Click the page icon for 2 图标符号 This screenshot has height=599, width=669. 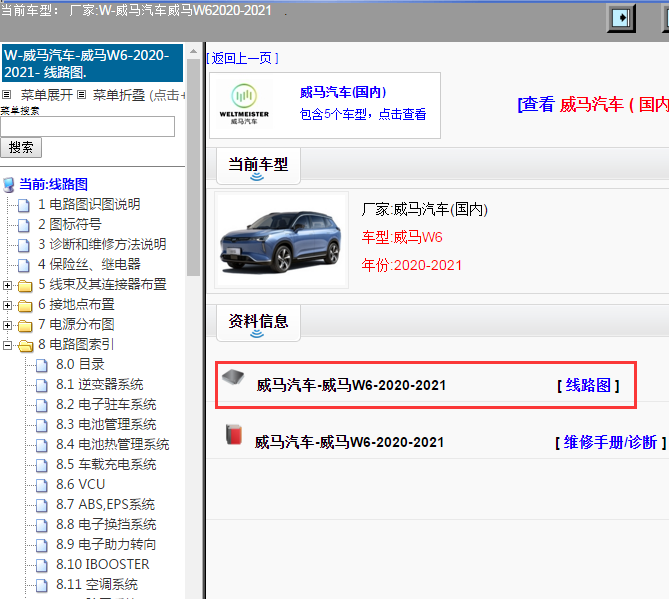[24, 225]
